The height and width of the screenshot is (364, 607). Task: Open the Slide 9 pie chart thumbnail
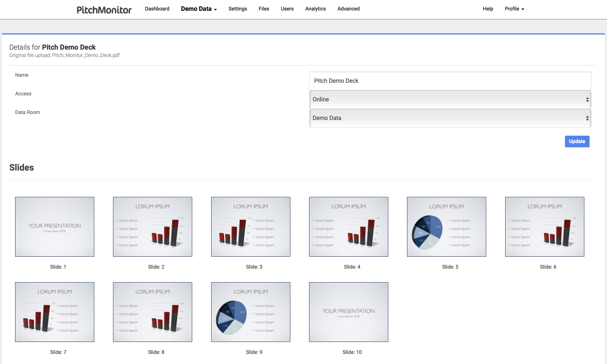[x=251, y=312]
